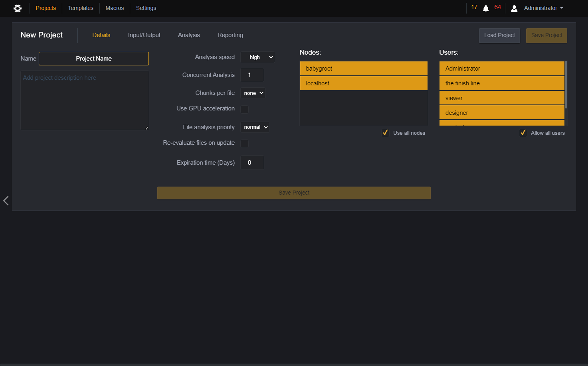Click the orange 17 notification count
This screenshot has height=366, width=588.
click(x=474, y=7)
